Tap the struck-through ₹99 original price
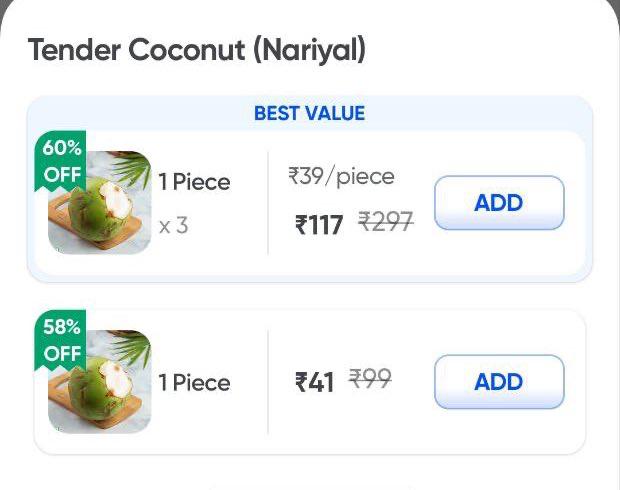This screenshot has width=620, height=490. pyautogui.click(x=370, y=379)
